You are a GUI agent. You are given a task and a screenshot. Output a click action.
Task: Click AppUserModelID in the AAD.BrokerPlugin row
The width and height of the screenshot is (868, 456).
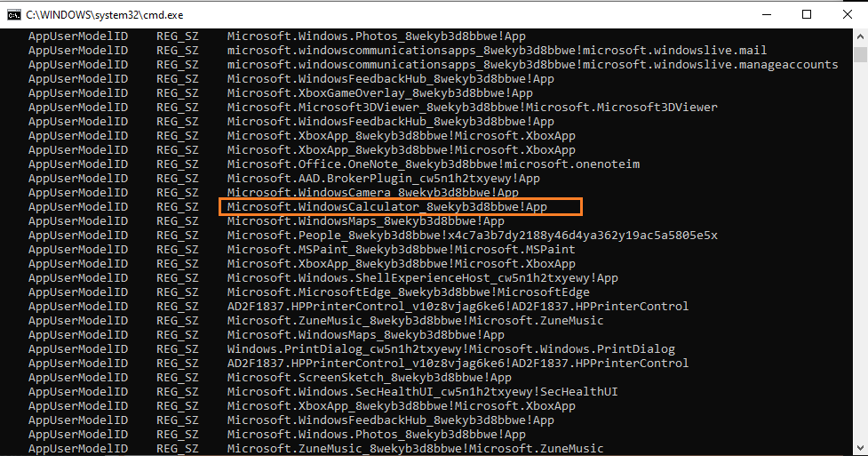coord(78,179)
